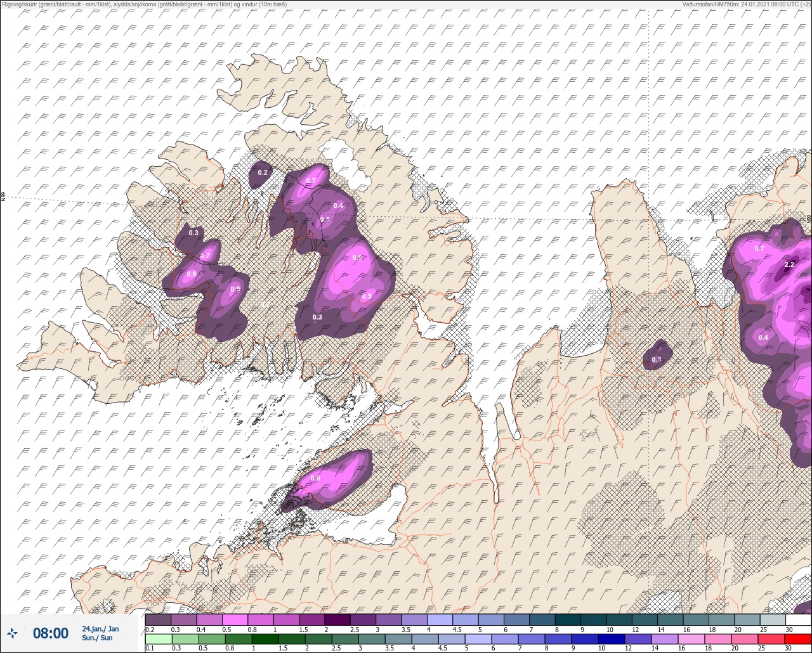
Task: Click the weekday text 'Sun./ Sun'
Action: coord(97,638)
